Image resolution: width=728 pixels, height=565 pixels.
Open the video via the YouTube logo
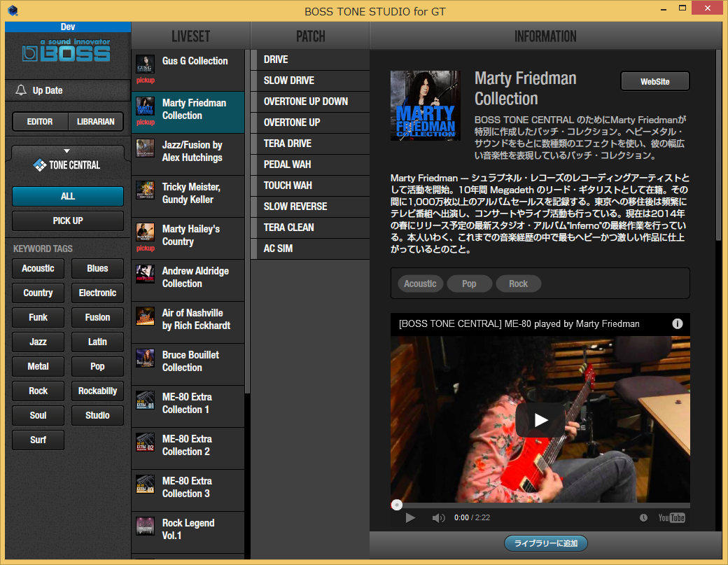(x=671, y=517)
